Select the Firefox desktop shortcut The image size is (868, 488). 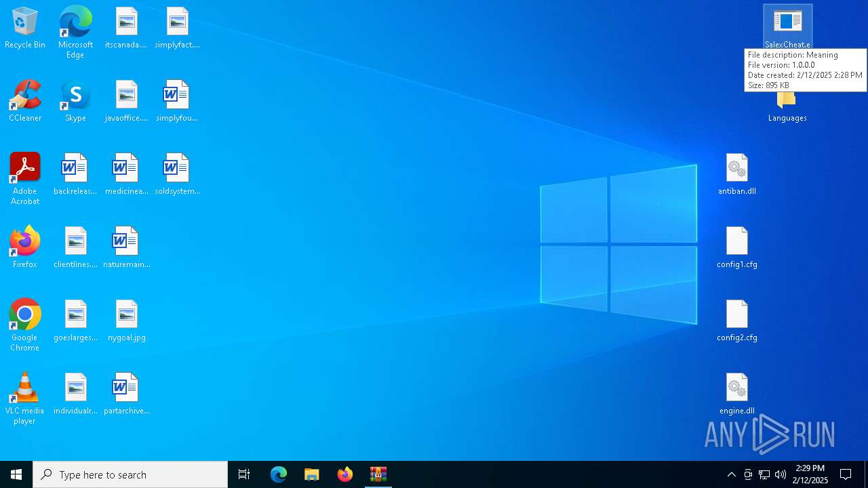point(25,248)
